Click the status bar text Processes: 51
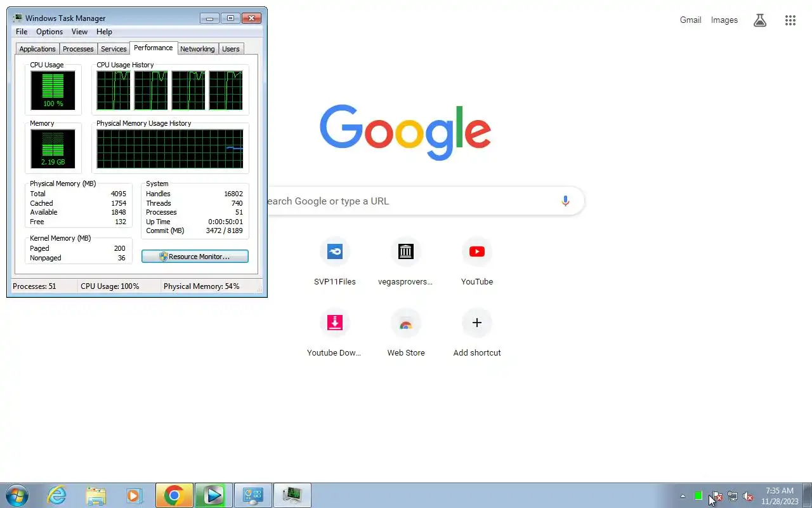The width and height of the screenshot is (812, 508). pyautogui.click(x=34, y=286)
